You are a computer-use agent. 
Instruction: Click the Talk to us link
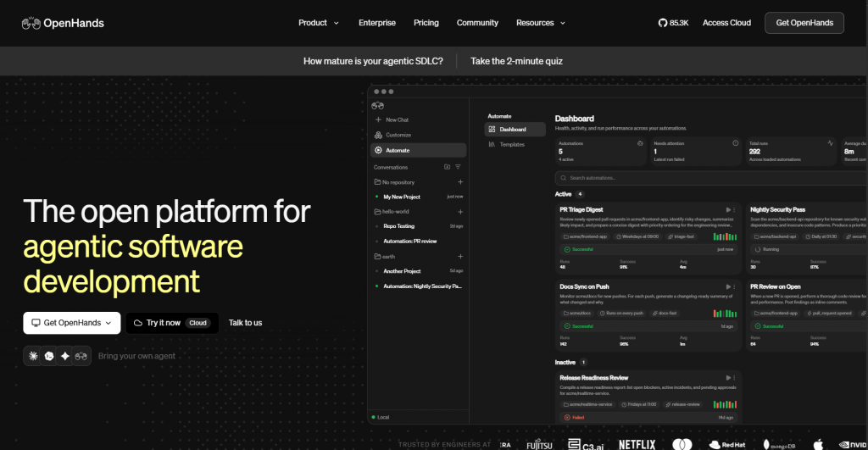tap(245, 323)
